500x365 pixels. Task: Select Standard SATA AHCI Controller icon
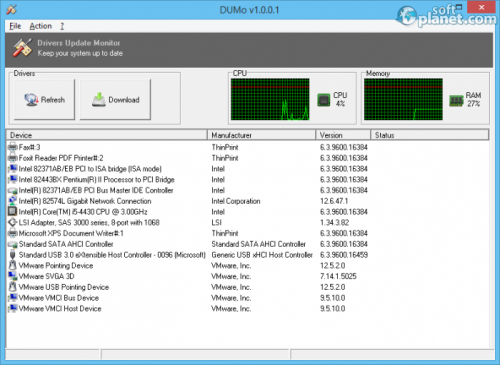(x=12, y=244)
